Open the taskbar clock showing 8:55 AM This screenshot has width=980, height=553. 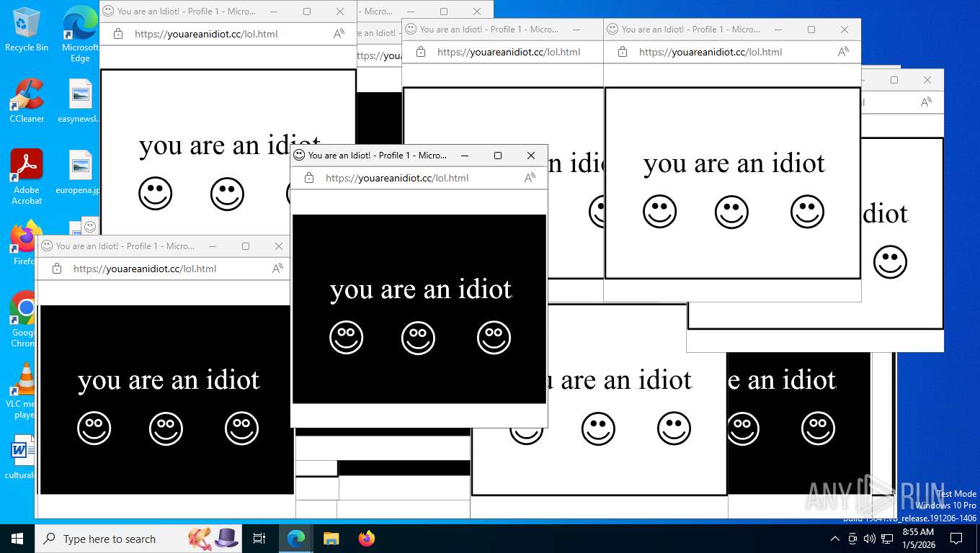tap(918, 538)
